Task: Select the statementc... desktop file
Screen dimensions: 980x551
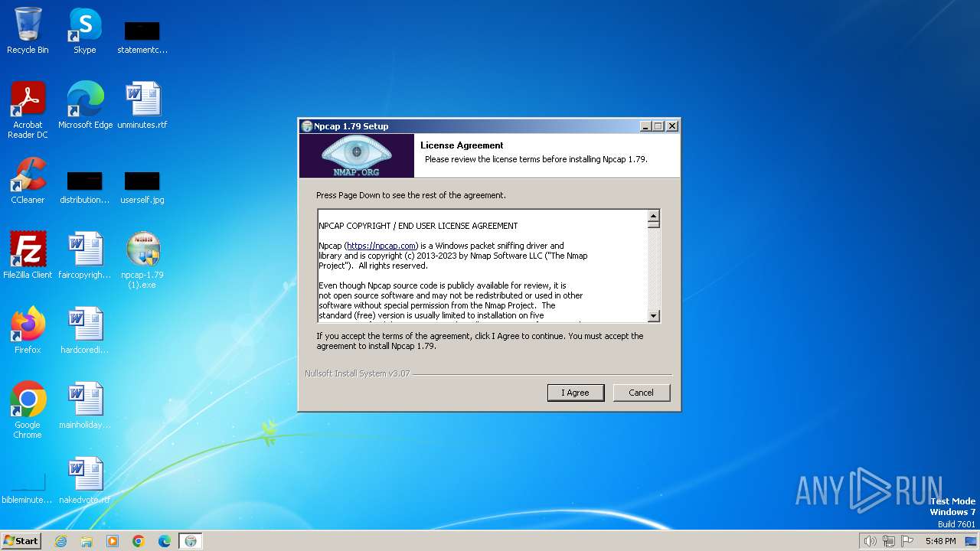Action: click(142, 35)
